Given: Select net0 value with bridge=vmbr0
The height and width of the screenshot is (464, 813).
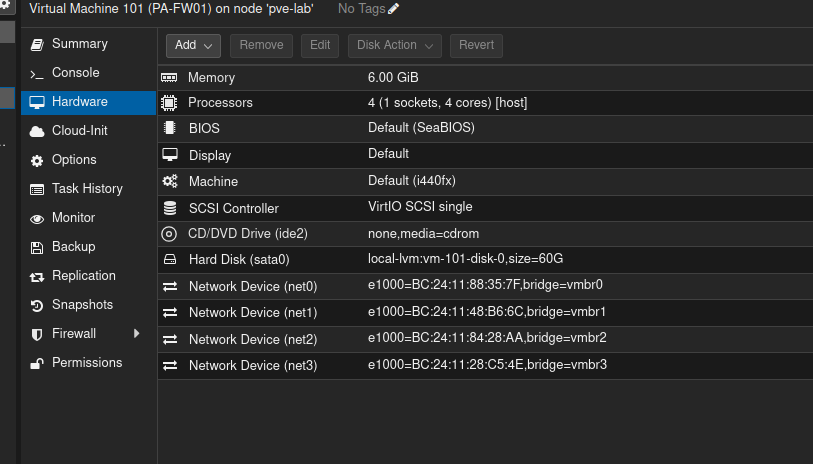Looking at the screenshot, I should point(485,285).
